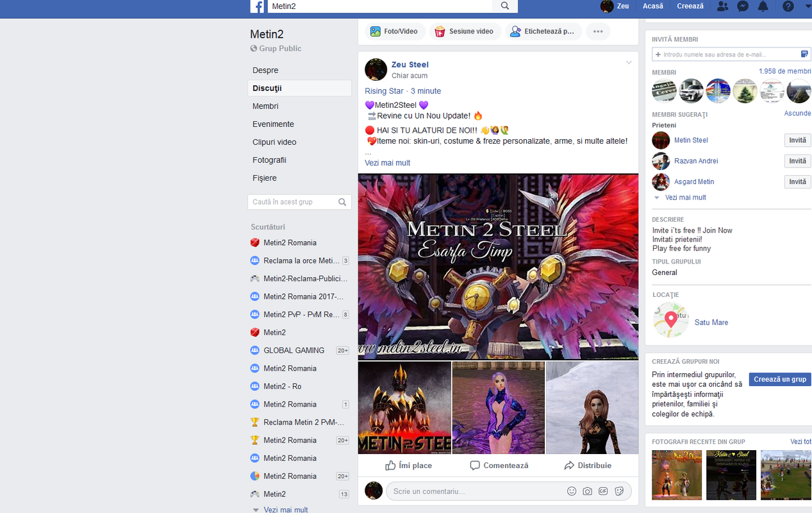Viewport: 812px width, 513px height.
Task: Click the Distribuie share button
Action: coord(588,466)
